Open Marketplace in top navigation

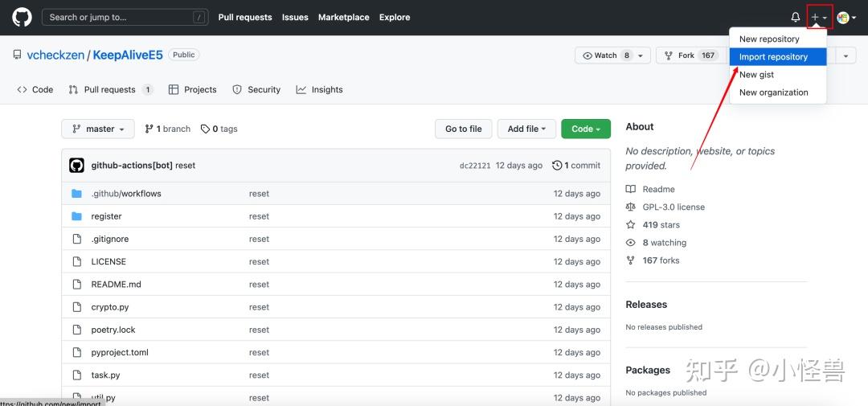pyautogui.click(x=344, y=17)
